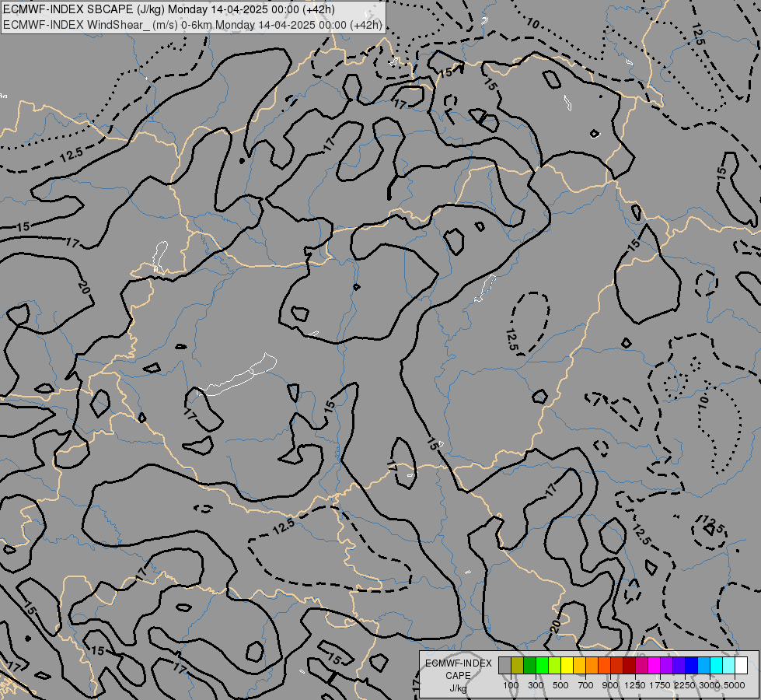Select the SBCAPE title line in the header

point(169,9)
